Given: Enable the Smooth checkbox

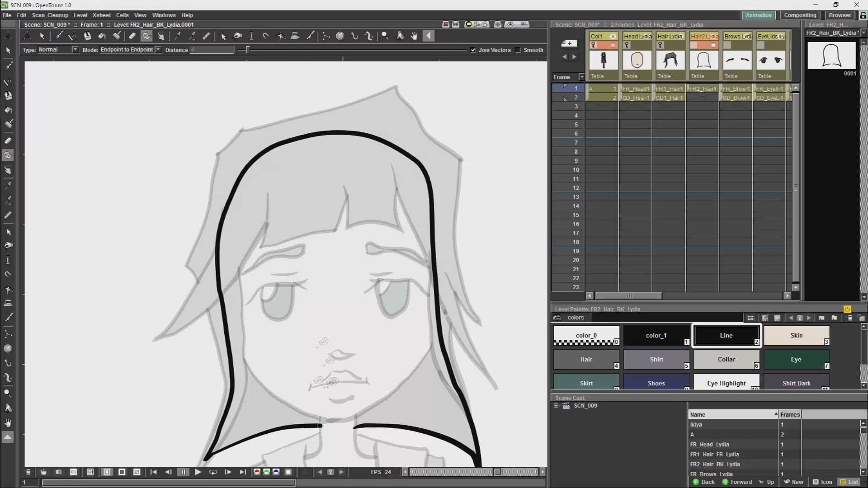Looking at the screenshot, I should [x=518, y=50].
